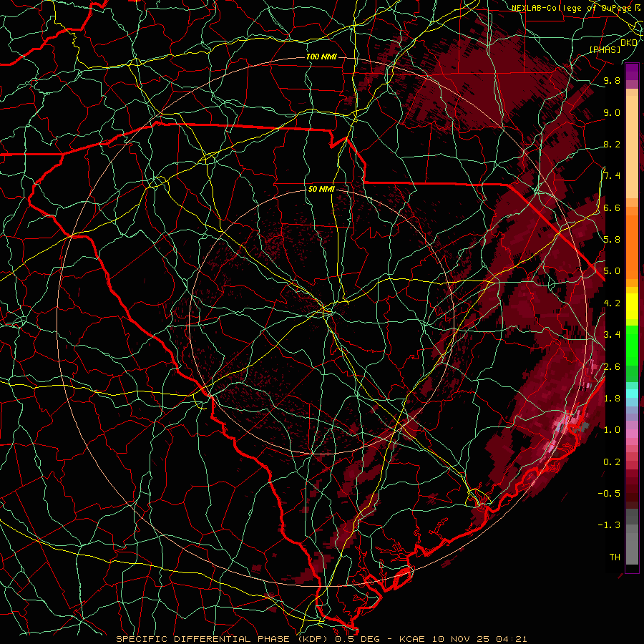Screen dimensions: 644x644
Task: Click the 6.6 value on the scale
Action: [x=612, y=208]
